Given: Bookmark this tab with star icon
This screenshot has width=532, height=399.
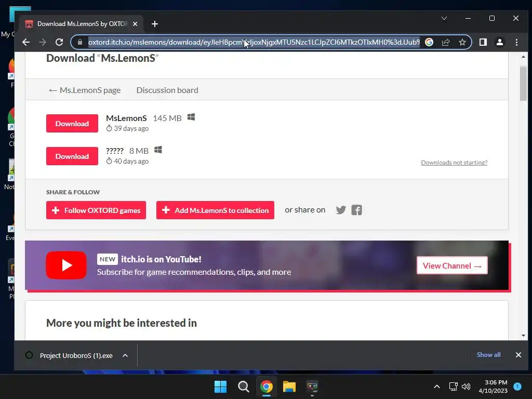Looking at the screenshot, I should coord(462,42).
